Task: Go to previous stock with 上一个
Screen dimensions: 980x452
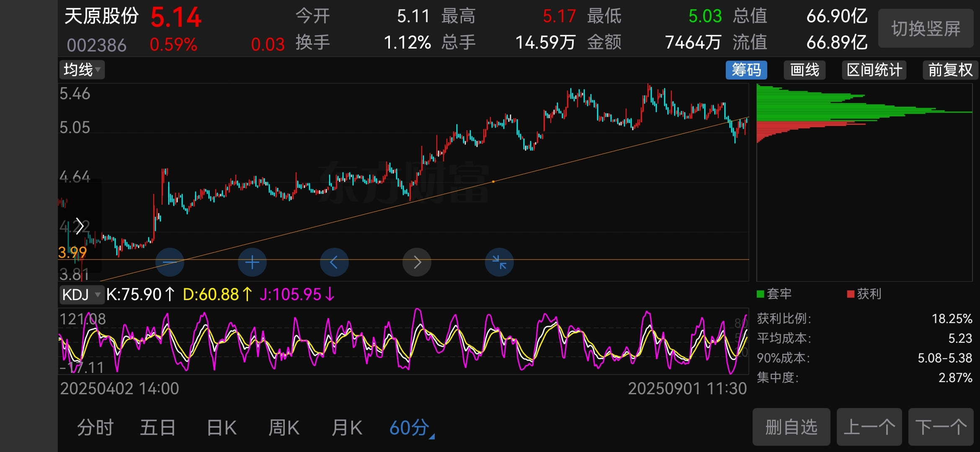Action: click(x=869, y=427)
